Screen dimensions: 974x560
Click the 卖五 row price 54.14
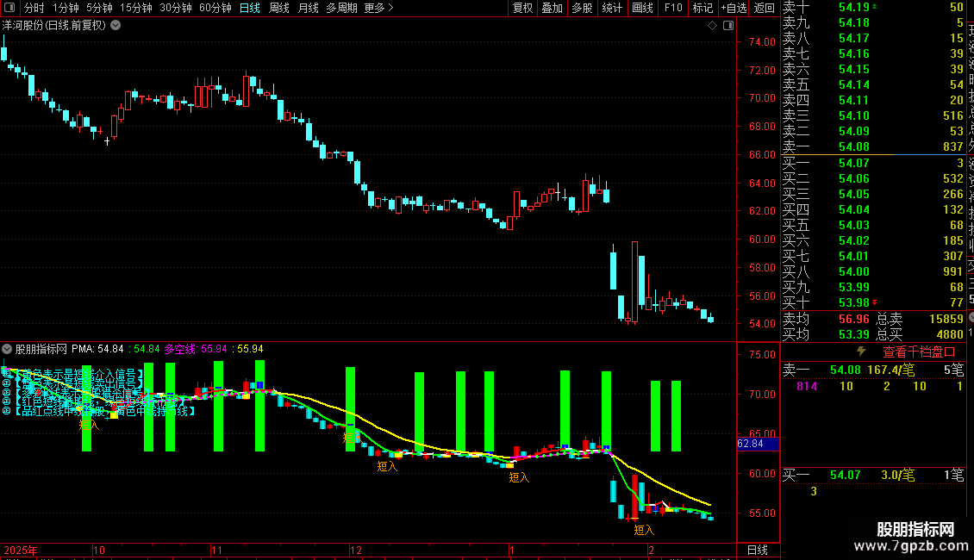(854, 84)
